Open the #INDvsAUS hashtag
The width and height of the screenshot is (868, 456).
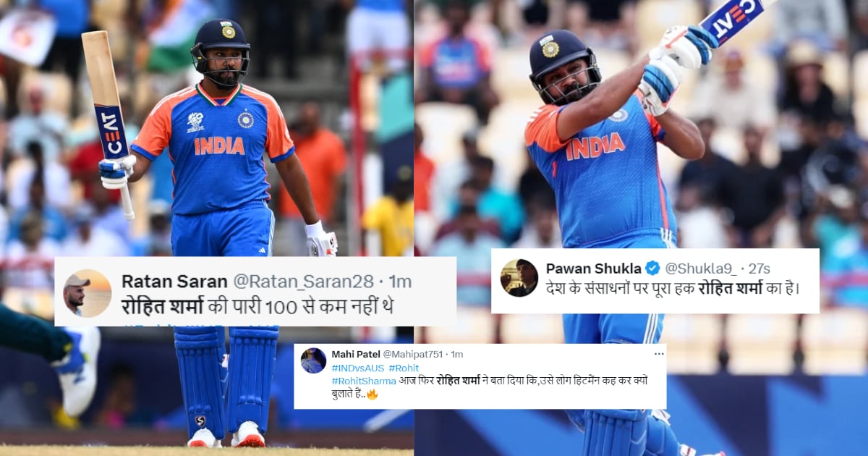(x=356, y=368)
